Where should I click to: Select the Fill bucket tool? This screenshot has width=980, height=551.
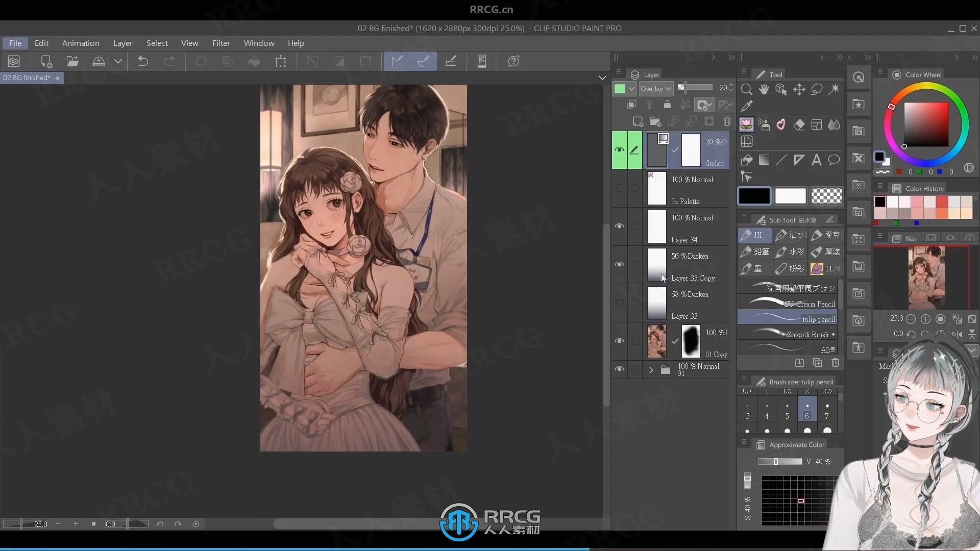(x=746, y=160)
